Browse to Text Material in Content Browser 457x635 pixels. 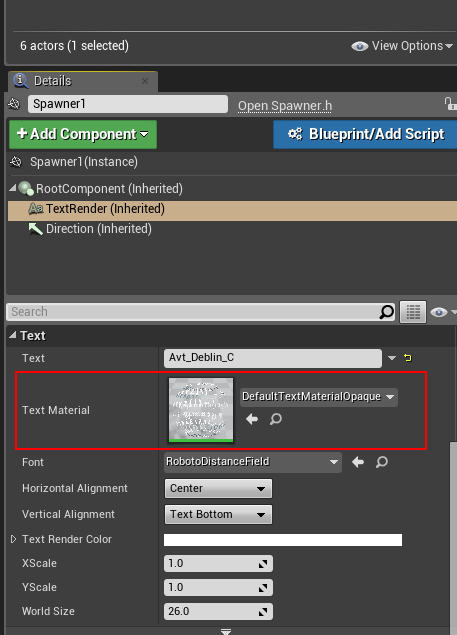(x=276, y=419)
